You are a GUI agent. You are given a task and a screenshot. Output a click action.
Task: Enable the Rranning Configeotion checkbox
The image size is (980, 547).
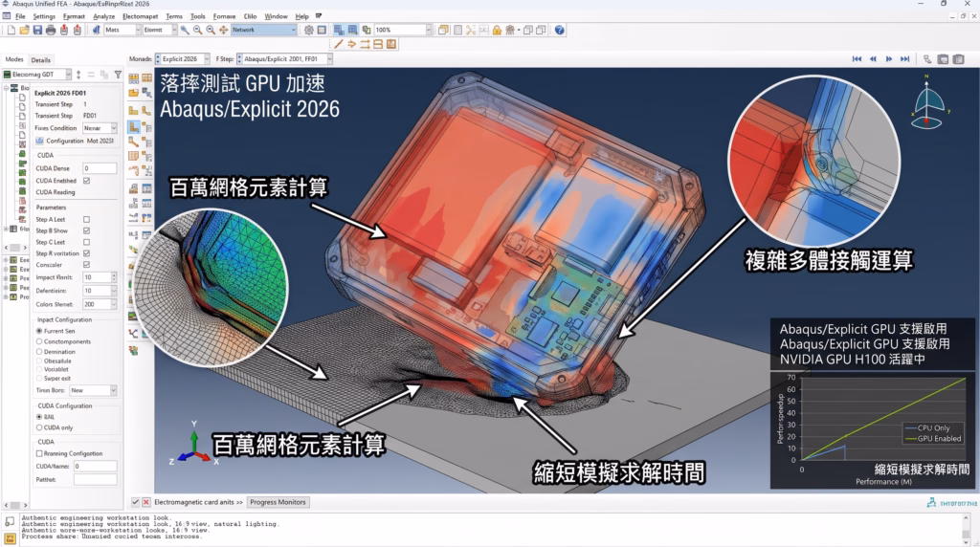[x=39, y=453]
